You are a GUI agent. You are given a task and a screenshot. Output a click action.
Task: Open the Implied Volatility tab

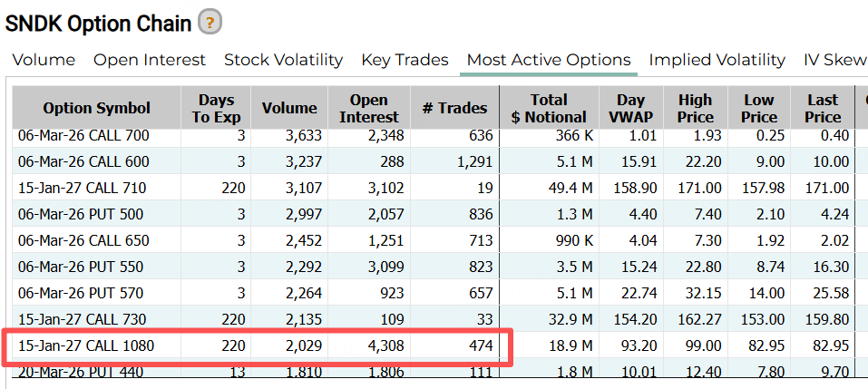[717, 60]
